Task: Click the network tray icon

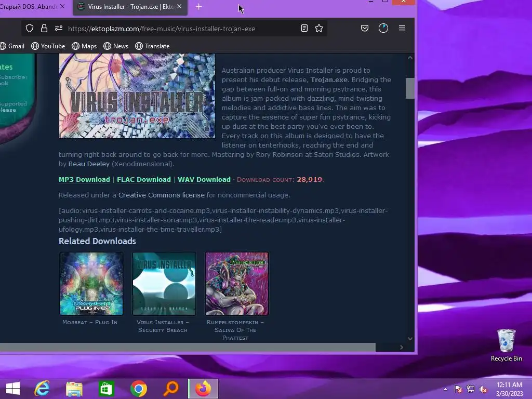Action: click(471, 389)
